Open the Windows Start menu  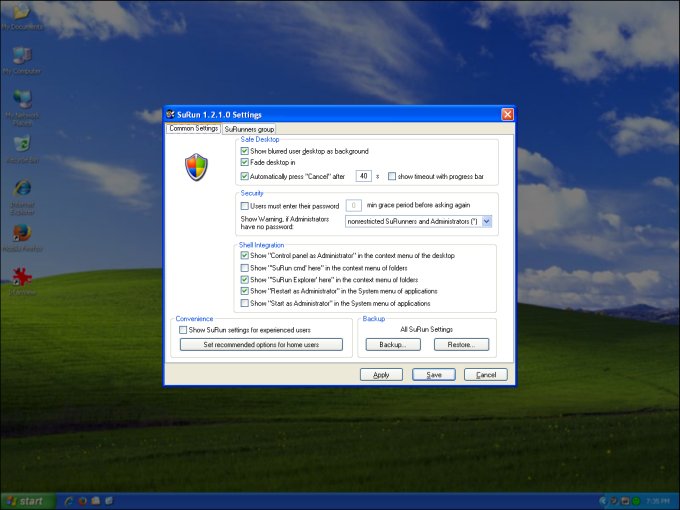pos(25,501)
